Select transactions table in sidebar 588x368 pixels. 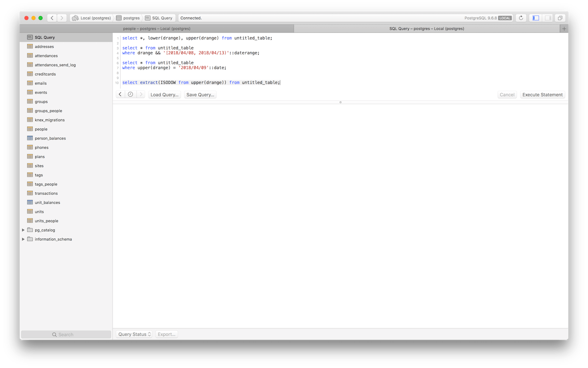click(x=66, y=193)
